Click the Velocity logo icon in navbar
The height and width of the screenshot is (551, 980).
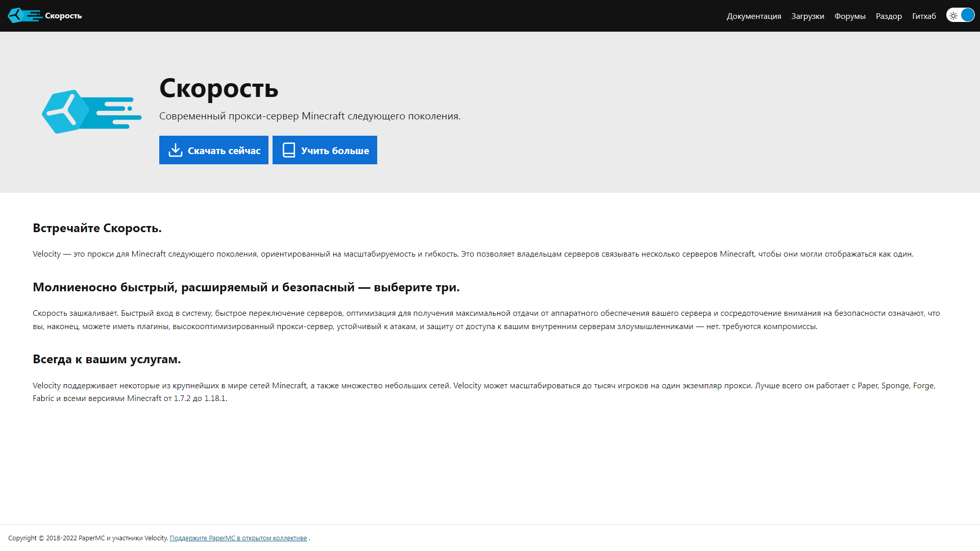[x=24, y=15]
